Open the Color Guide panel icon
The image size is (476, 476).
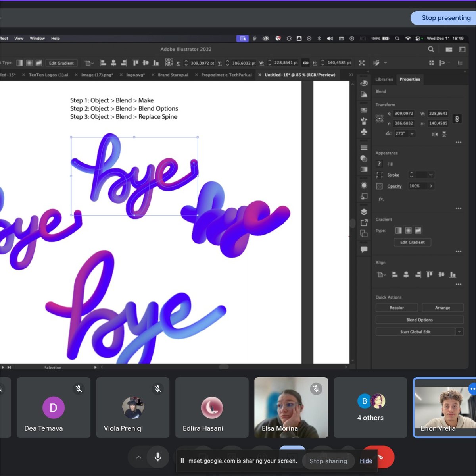tap(364, 94)
